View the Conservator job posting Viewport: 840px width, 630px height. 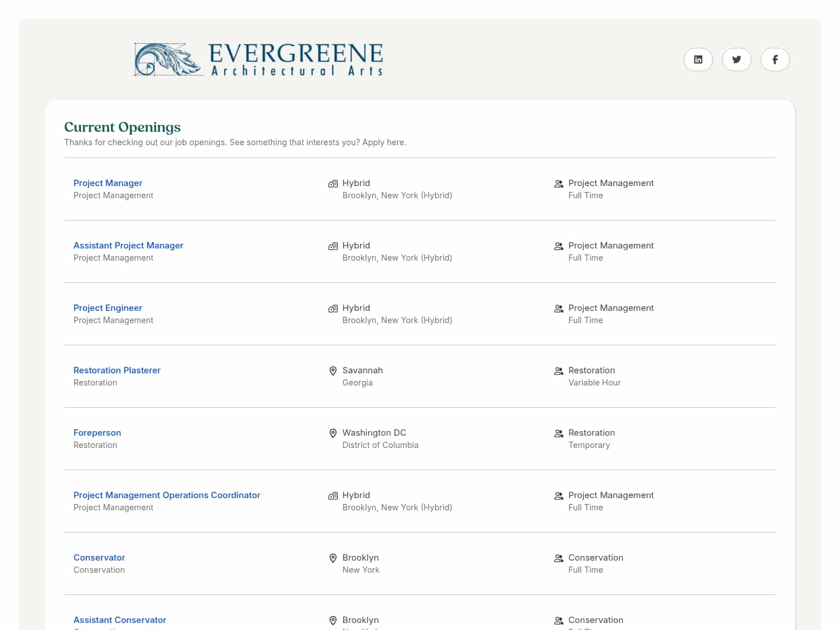point(99,557)
